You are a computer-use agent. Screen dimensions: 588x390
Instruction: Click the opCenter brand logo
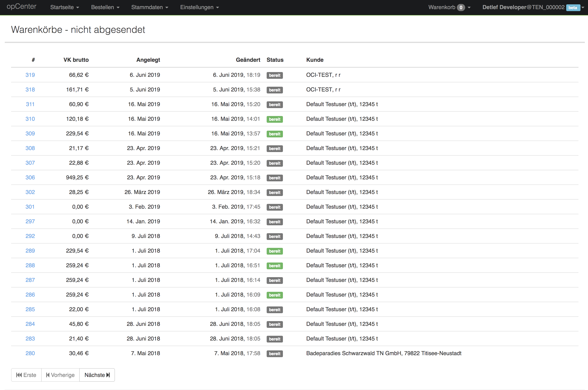tap(21, 7)
